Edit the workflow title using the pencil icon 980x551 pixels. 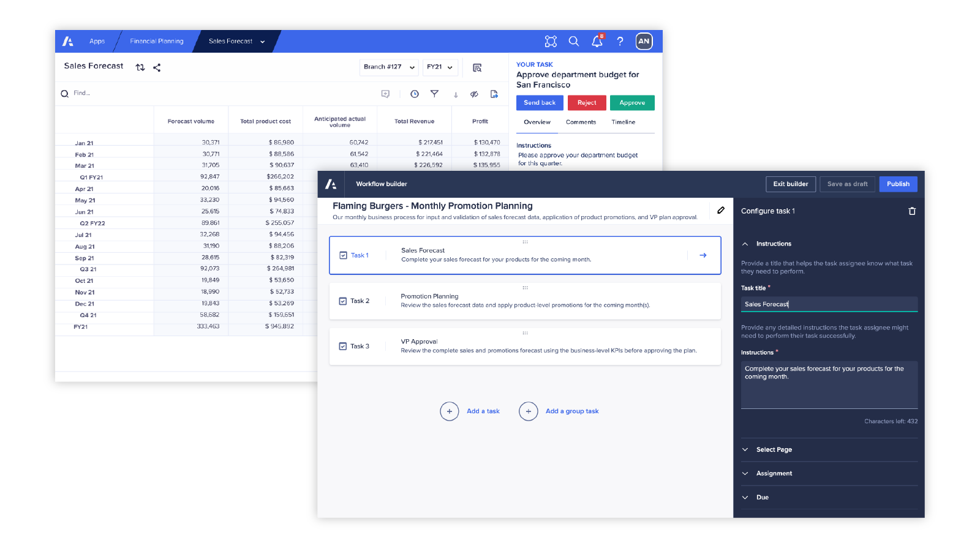(721, 210)
